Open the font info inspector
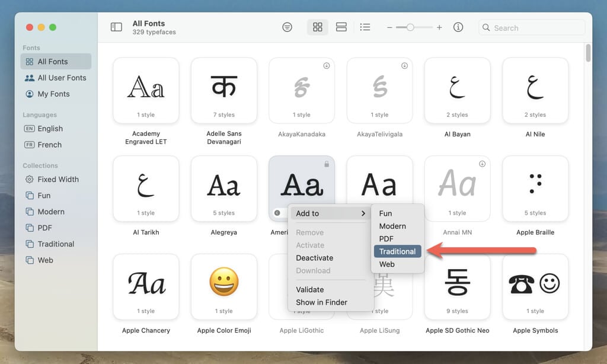The image size is (607, 364). pyautogui.click(x=458, y=27)
